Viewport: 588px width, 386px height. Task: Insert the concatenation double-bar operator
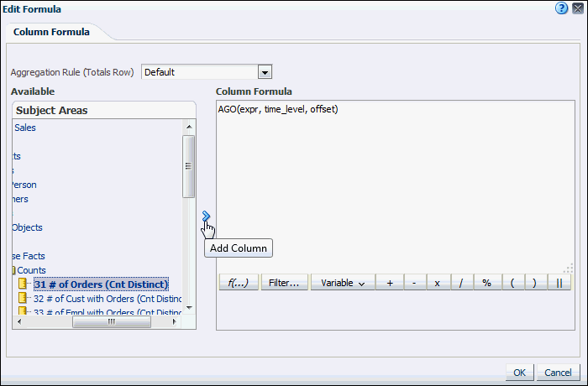(x=559, y=283)
